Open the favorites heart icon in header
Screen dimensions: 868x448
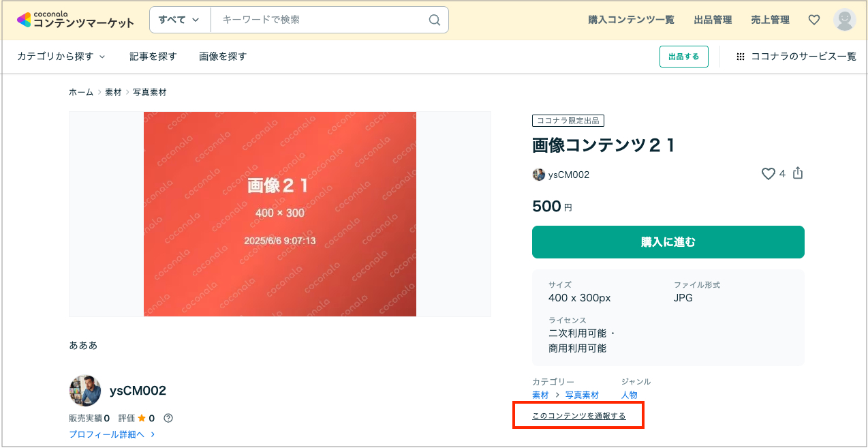(813, 20)
